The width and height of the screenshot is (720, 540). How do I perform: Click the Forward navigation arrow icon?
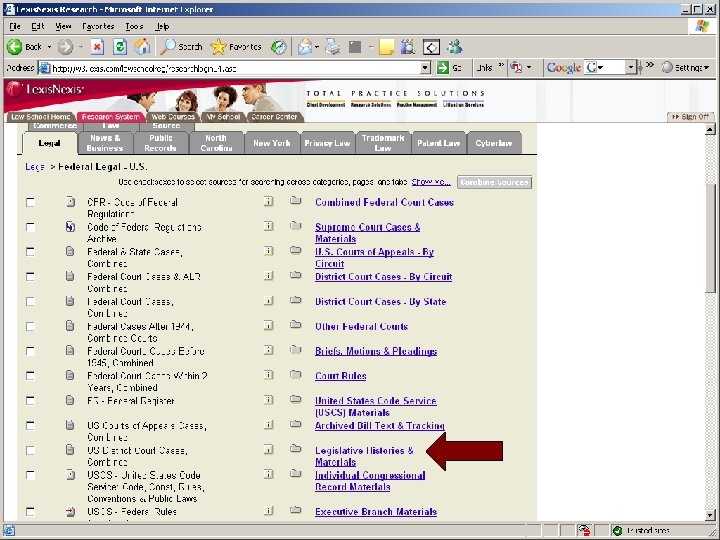(65, 46)
